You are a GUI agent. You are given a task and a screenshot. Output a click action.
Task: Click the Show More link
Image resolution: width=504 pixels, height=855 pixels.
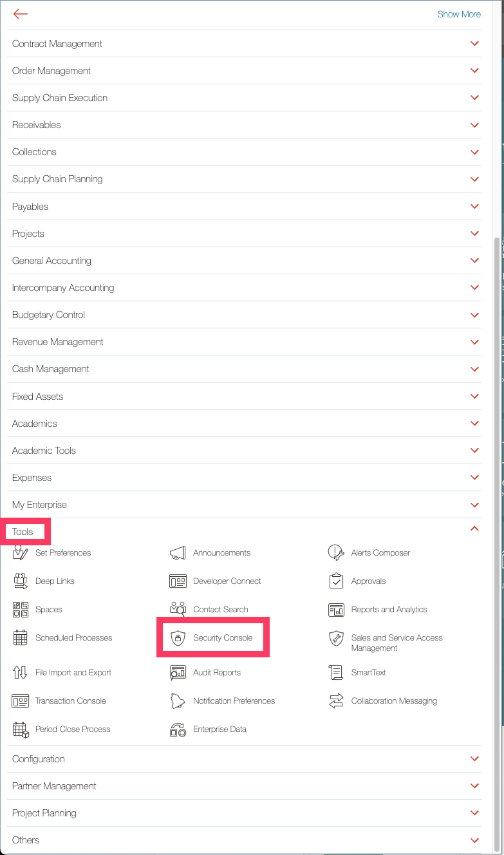click(458, 14)
